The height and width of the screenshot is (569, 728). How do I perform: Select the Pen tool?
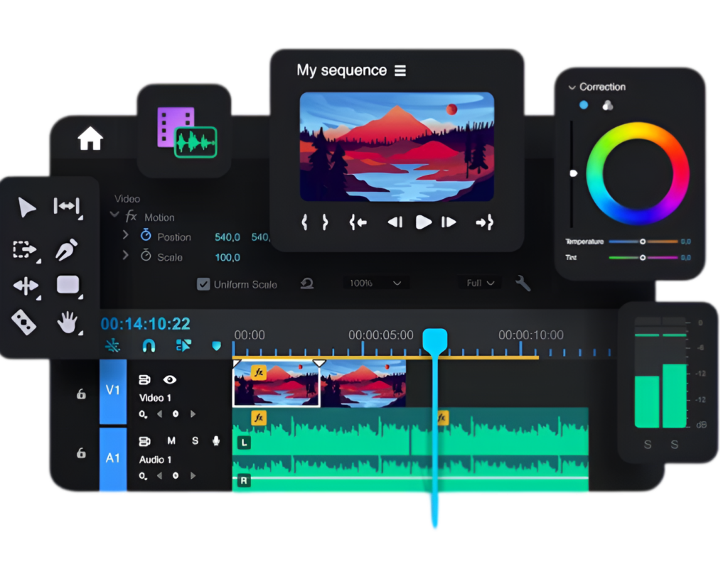[x=67, y=250]
